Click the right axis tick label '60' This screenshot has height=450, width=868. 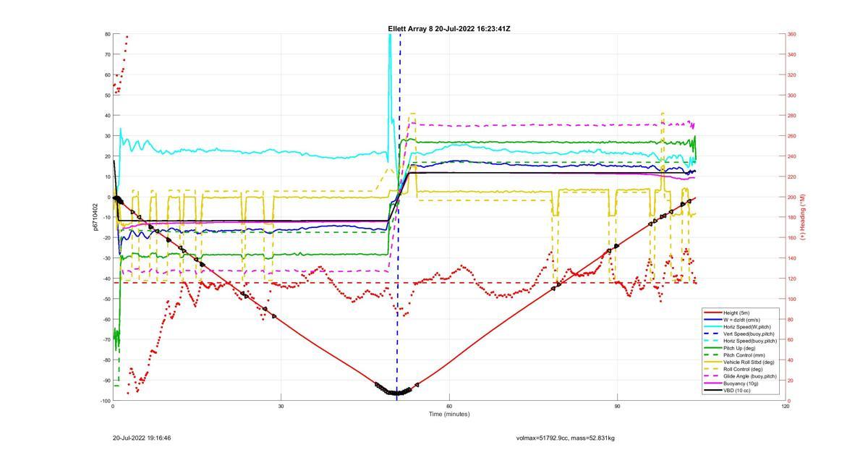coord(791,340)
